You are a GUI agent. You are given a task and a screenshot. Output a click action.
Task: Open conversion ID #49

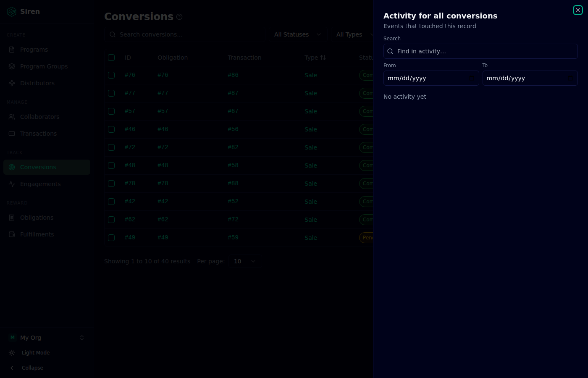coord(130,237)
